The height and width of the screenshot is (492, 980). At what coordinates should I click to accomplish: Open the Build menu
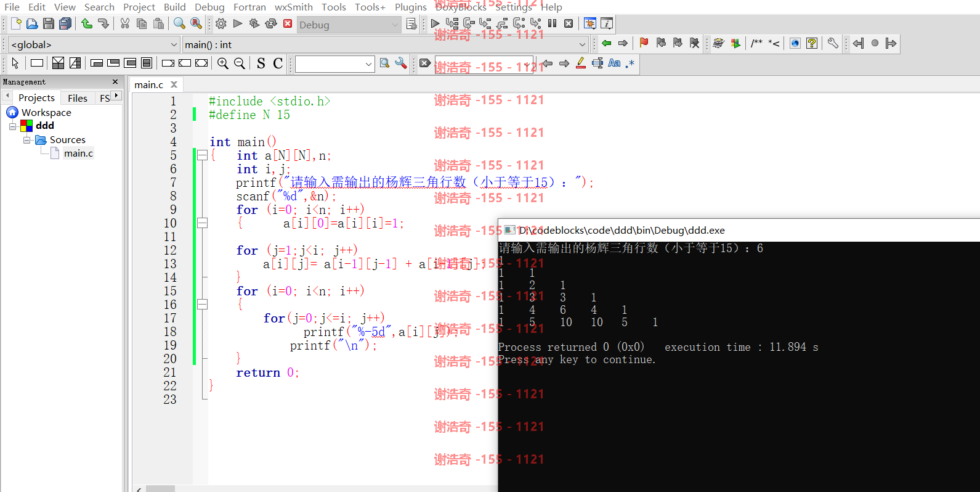point(175,7)
